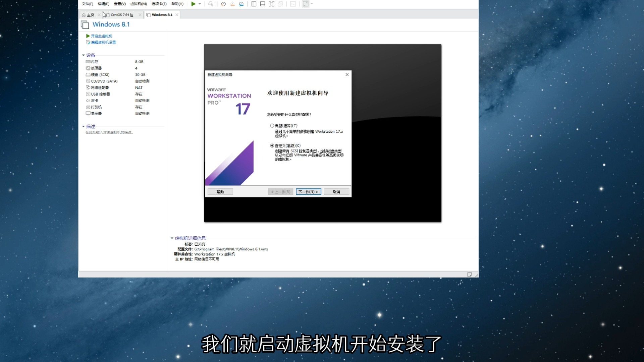Close the CentOS 7 64 位 tab

(140, 15)
